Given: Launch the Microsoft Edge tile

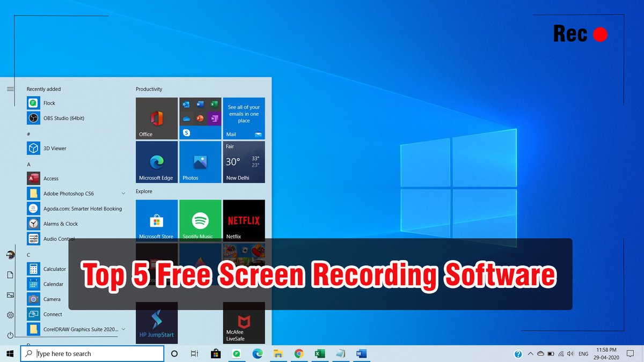Looking at the screenshot, I should pos(157,162).
